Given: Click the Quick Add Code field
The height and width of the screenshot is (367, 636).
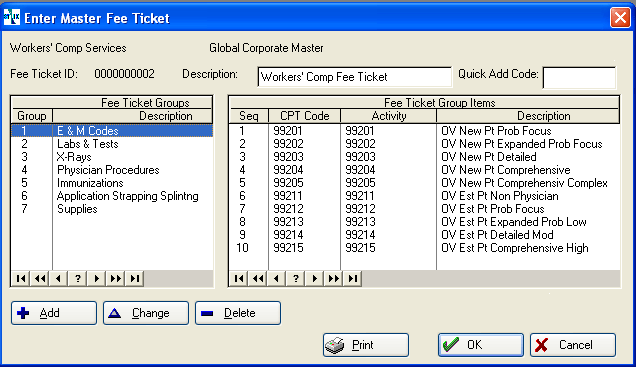Looking at the screenshot, I should click(x=579, y=77).
